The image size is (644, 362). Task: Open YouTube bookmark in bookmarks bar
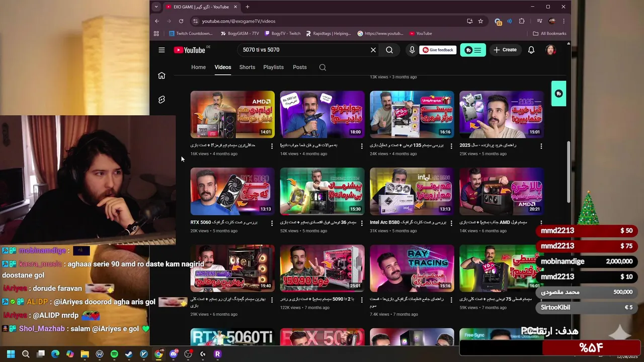[421, 34]
